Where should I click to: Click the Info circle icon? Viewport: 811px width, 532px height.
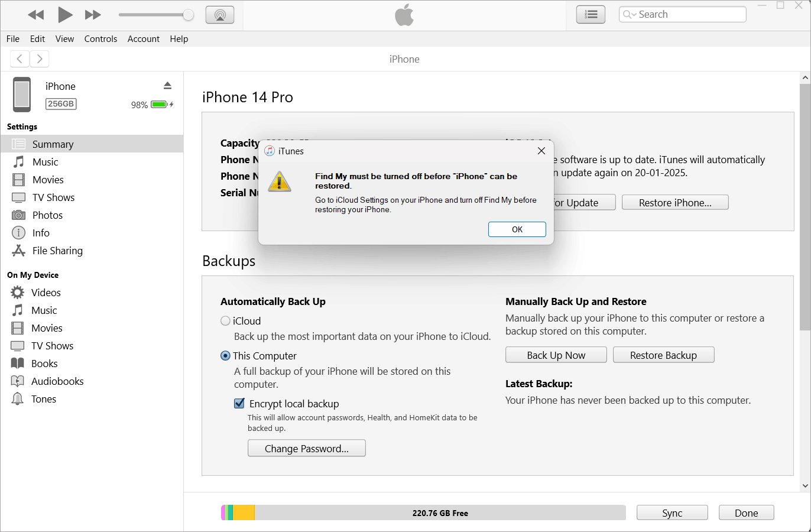[x=19, y=233]
